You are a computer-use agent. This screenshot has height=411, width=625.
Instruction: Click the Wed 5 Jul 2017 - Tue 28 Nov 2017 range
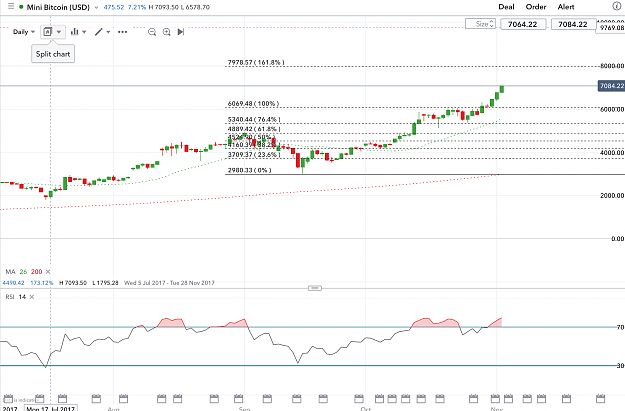169,283
